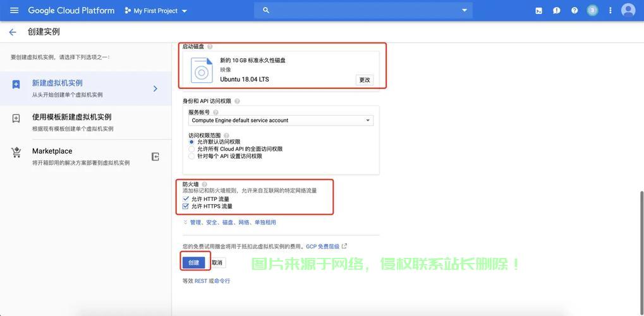Click the 新建虚拟机实例 plus icon
Screen dimensions: 644x316
16,85
